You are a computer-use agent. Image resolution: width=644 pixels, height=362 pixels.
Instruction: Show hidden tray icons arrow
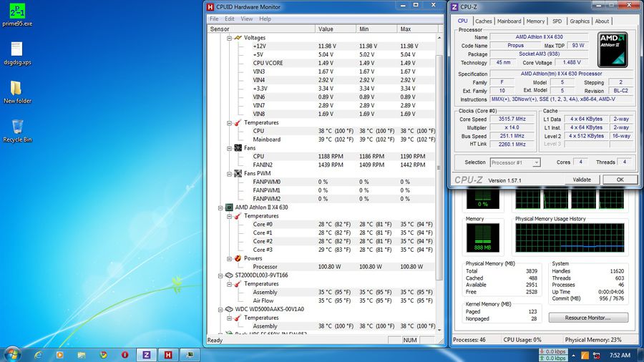[573, 356]
